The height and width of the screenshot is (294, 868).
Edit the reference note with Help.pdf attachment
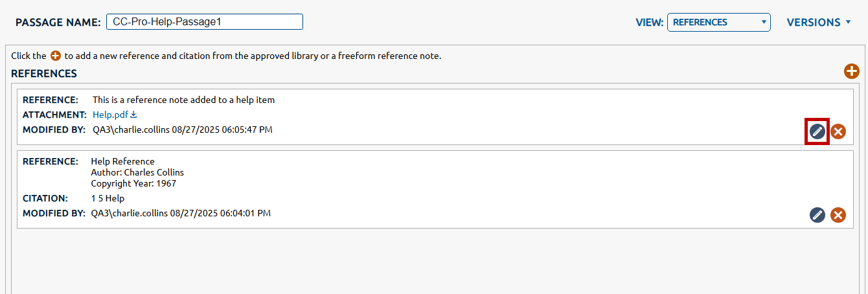[817, 131]
